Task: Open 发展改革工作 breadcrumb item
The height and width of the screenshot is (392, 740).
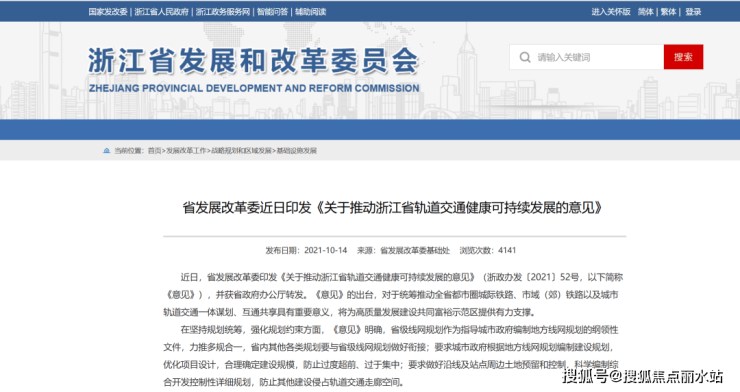Action: (x=186, y=150)
